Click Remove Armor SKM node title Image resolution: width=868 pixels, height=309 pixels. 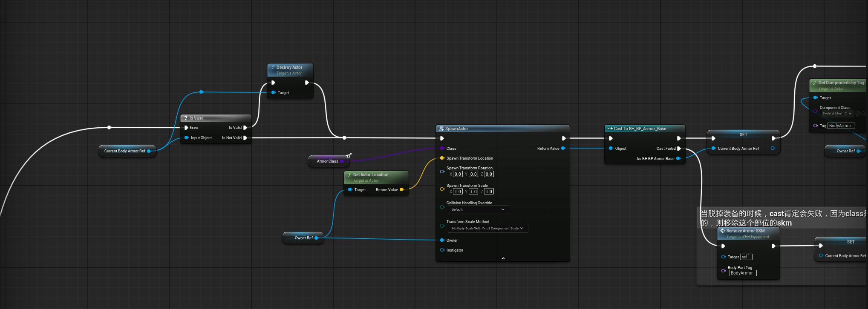tap(745, 231)
